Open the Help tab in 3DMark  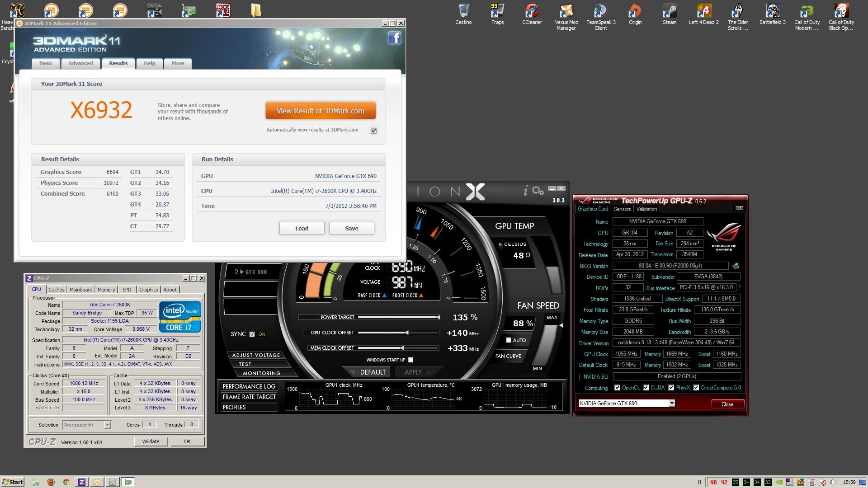pos(150,63)
